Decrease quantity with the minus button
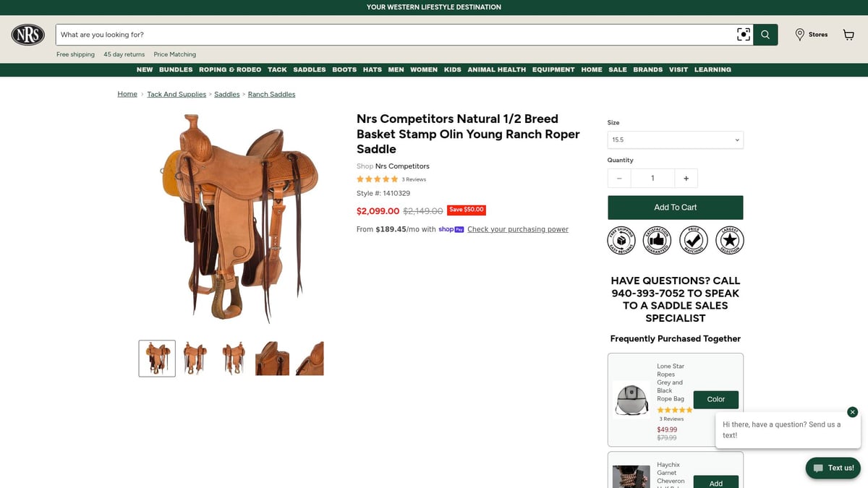This screenshot has height=488, width=868. [x=619, y=179]
